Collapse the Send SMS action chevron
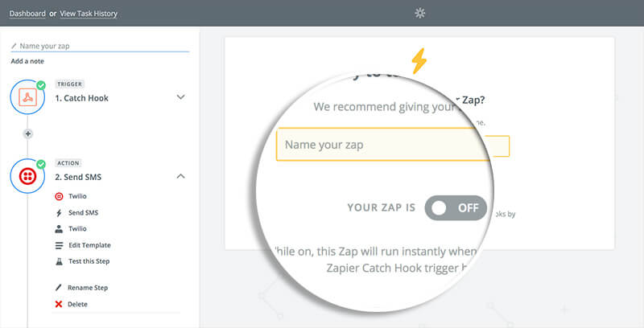The height and width of the screenshot is (328, 644). [x=180, y=176]
